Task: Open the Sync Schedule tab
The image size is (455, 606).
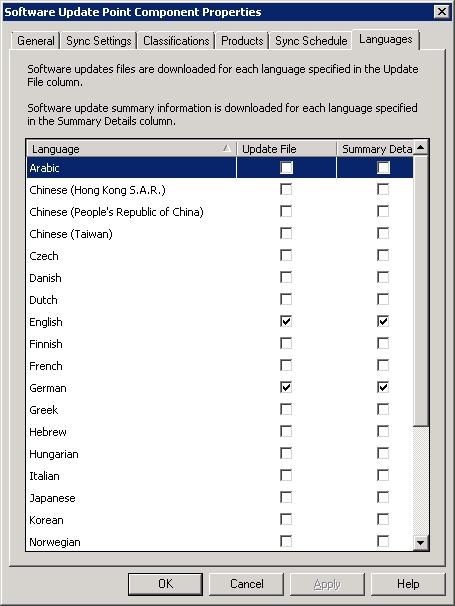Action: point(311,41)
